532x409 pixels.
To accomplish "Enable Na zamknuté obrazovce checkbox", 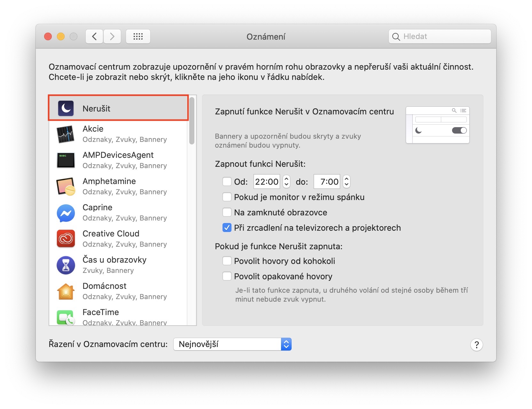I will (x=227, y=212).
